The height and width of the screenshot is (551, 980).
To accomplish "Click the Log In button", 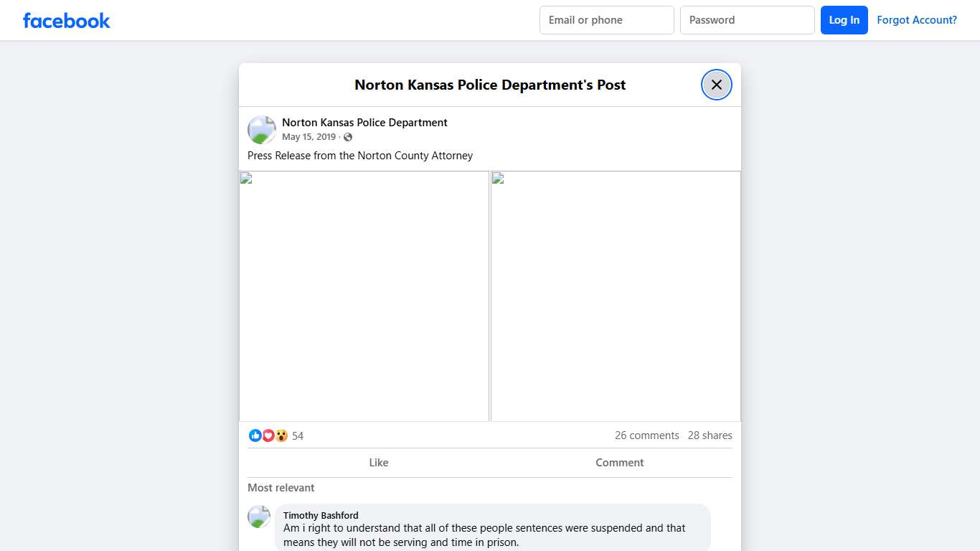I will (844, 20).
